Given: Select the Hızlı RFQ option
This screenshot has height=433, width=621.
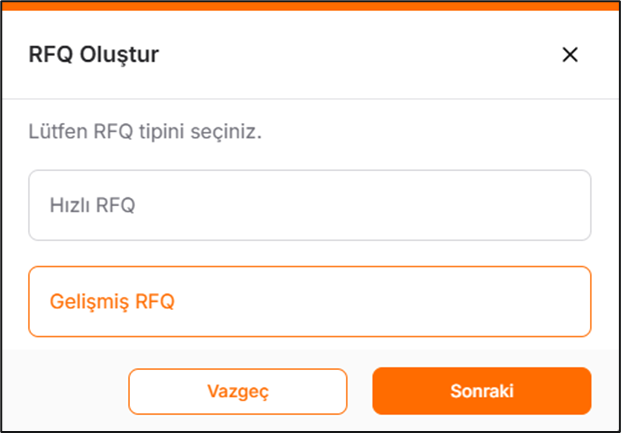Looking at the screenshot, I should tap(309, 205).
